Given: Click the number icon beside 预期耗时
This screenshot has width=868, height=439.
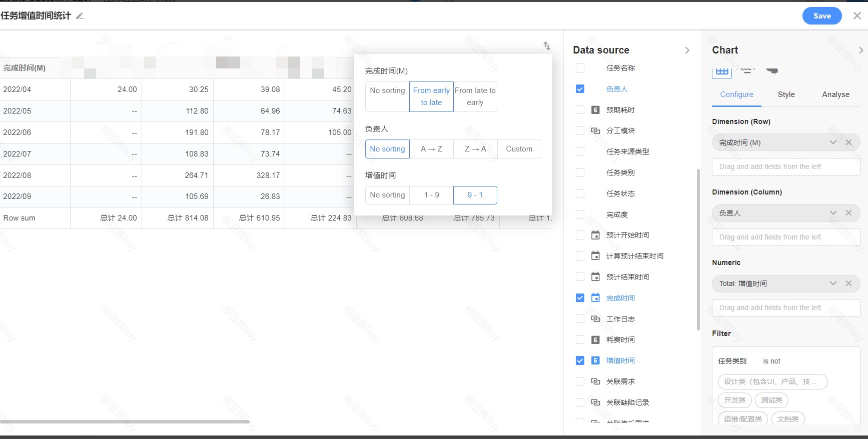Looking at the screenshot, I should (x=595, y=110).
